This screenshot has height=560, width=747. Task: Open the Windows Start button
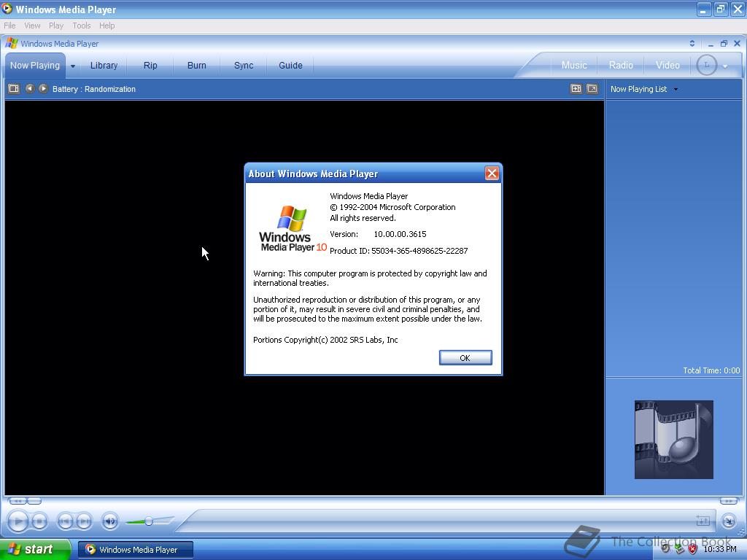[35, 550]
